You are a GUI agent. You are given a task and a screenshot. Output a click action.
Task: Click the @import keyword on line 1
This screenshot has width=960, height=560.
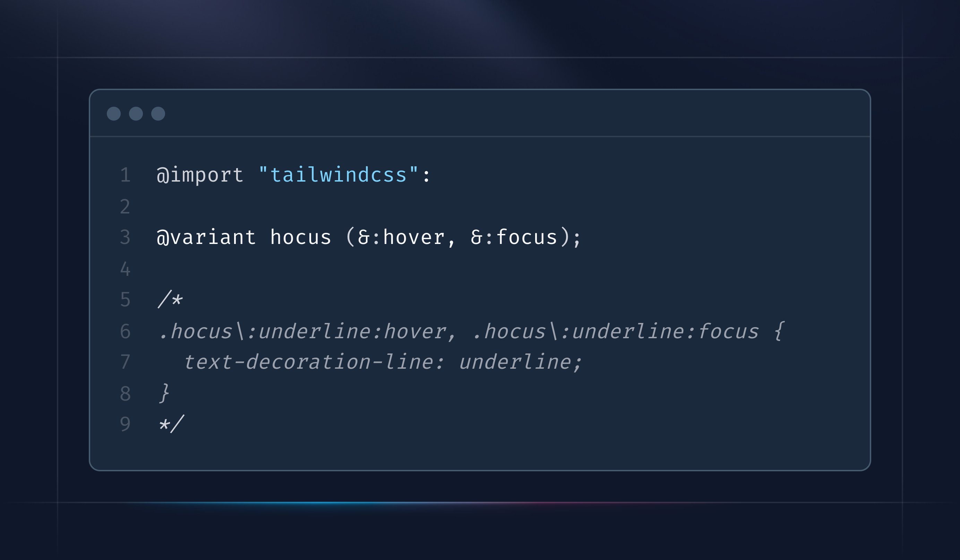(200, 175)
